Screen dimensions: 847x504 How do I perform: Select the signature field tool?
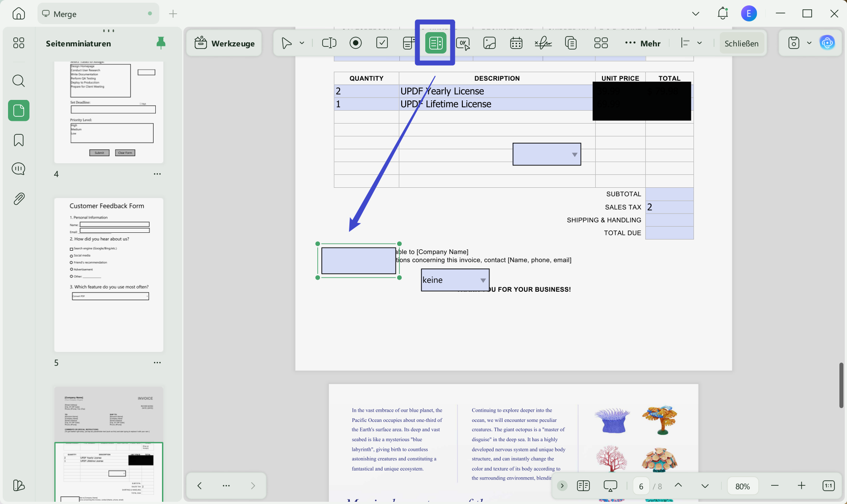pos(543,43)
